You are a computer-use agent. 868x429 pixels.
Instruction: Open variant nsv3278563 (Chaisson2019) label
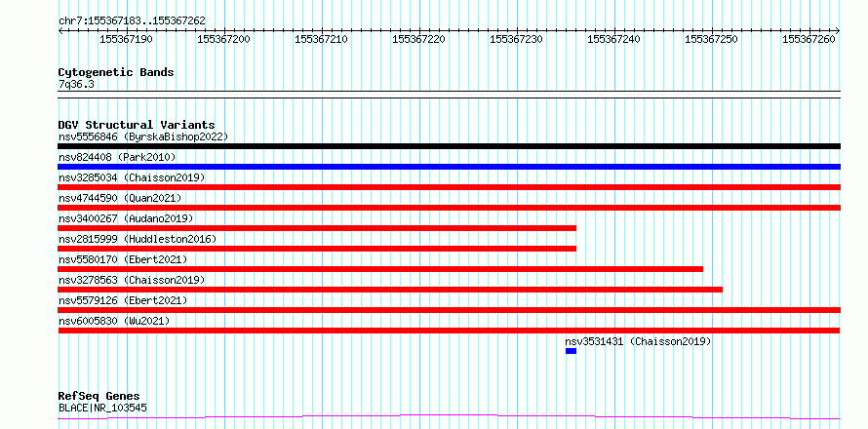coord(132,280)
